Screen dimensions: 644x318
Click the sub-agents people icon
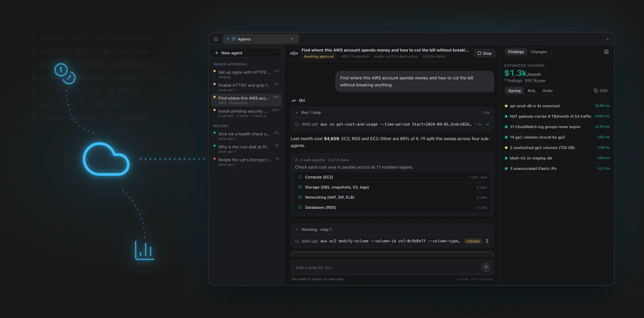pyautogui.click(x=297, y=160)
